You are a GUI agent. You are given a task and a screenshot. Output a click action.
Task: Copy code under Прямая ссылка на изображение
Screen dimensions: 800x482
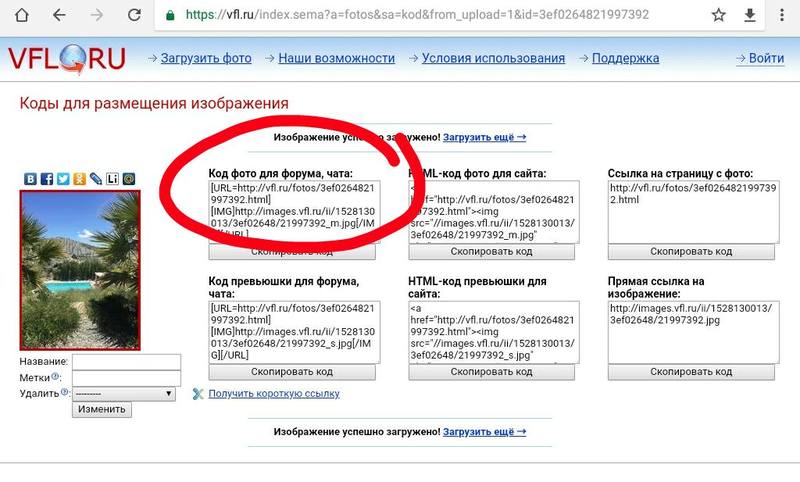(x=691, y=372)
